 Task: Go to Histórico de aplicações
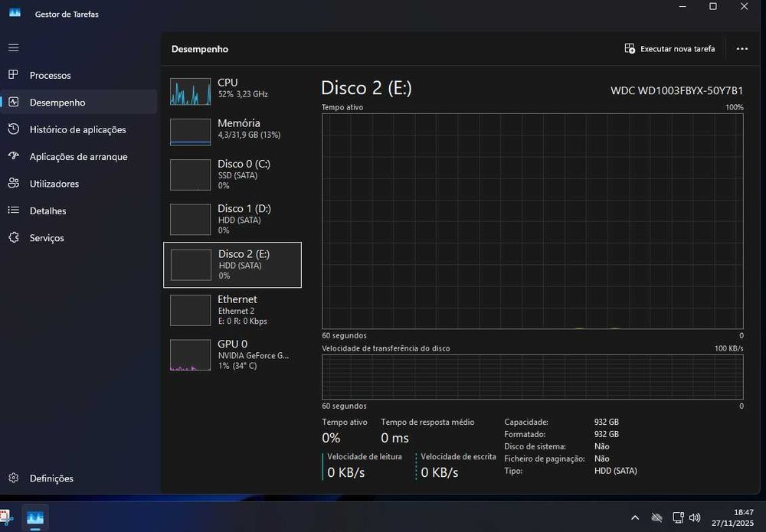click(x=79, y=129)
